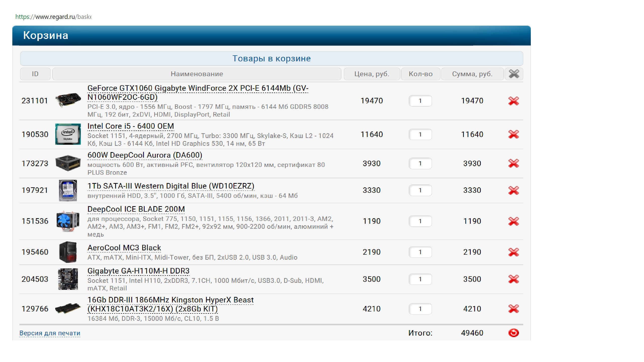This screenshot has width=644, height=362.
Task: Click the Версия для печати link
Action: [x=50, y=333]
